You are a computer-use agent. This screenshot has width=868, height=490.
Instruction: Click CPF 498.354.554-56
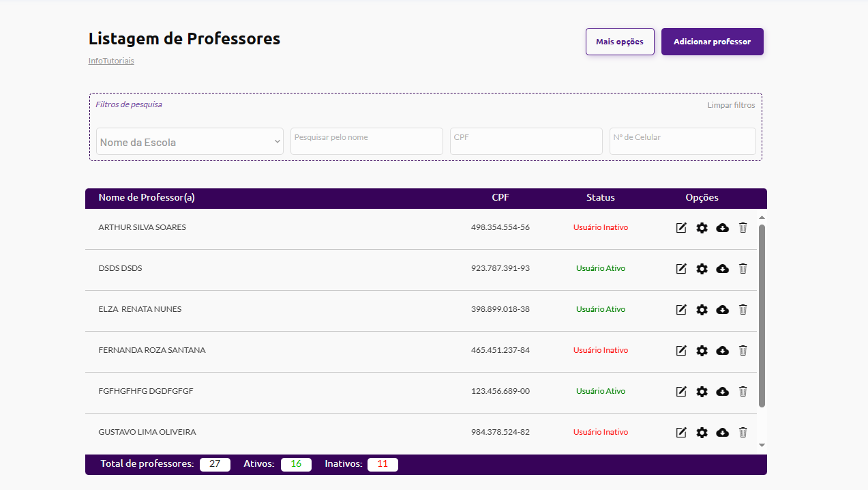click(500, 227)
